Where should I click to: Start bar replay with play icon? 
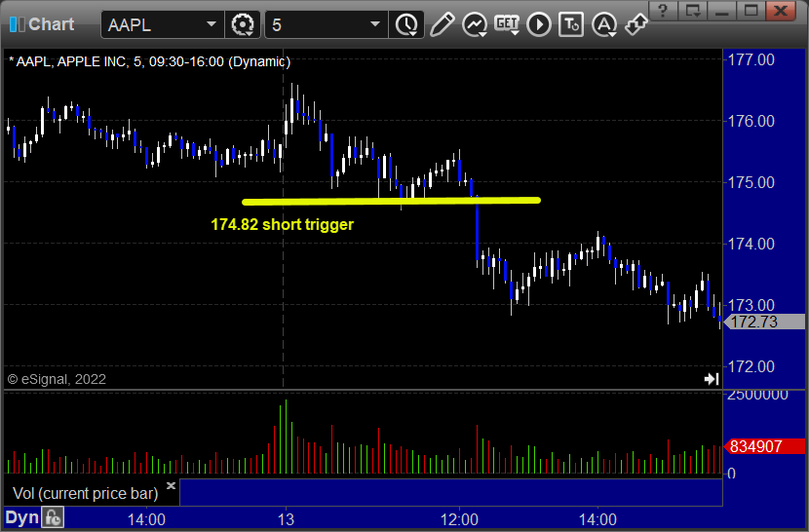point(539,24)
